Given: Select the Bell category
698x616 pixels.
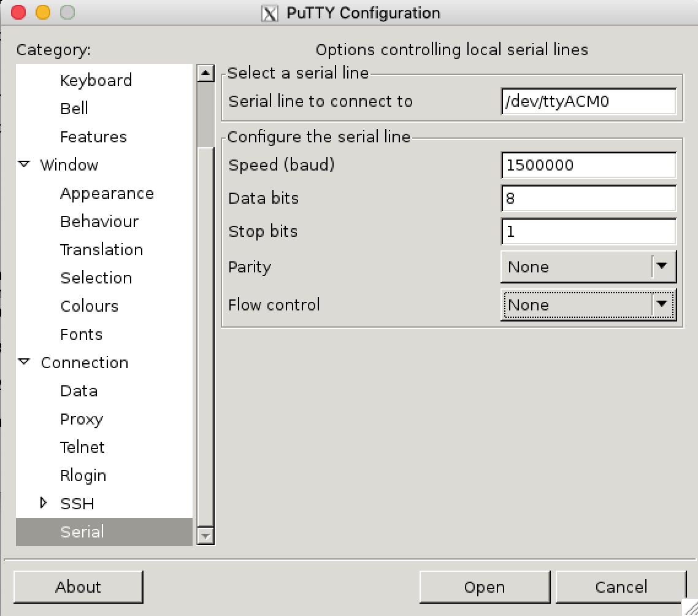Looking at the screenshot, I should 74,108.
